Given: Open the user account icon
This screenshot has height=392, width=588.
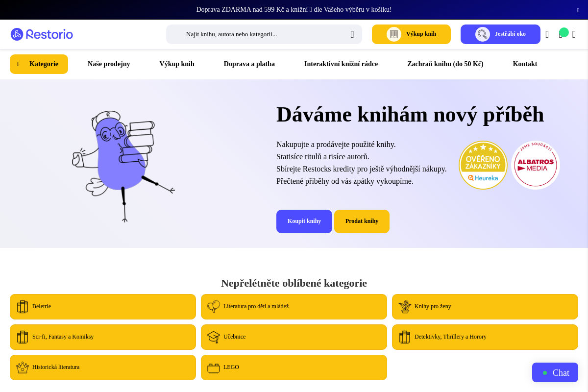Looking at the screenshot, I should coord(547,34).
